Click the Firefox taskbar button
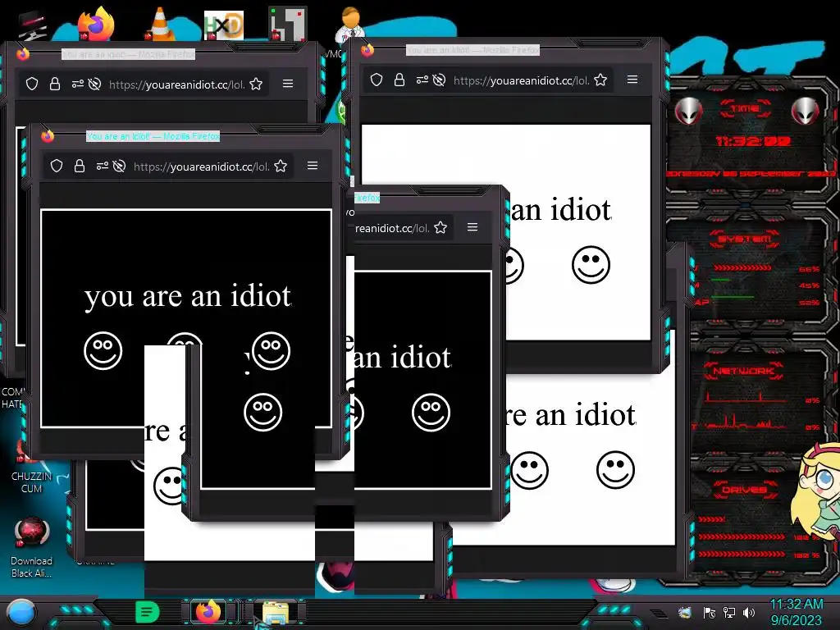The height and width of the screenshot is (630, 840). pyautogui.click(x=208, y=612)
